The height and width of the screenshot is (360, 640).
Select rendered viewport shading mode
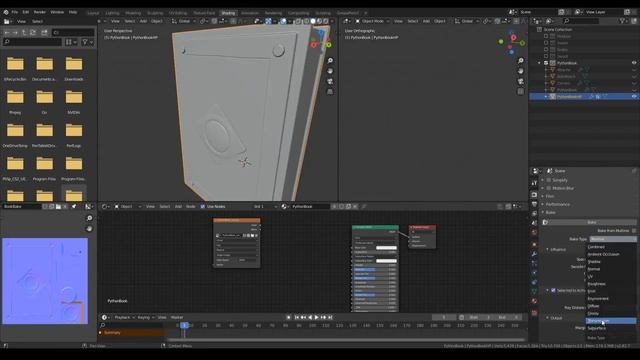(325, 21)
